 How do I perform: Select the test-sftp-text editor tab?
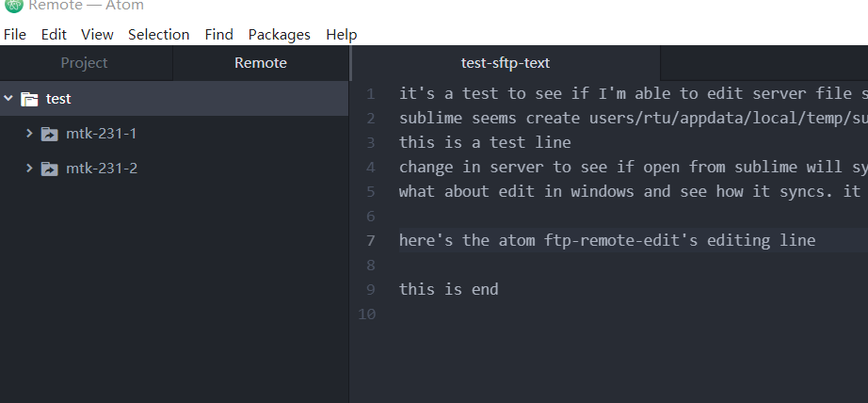[506, 63]
